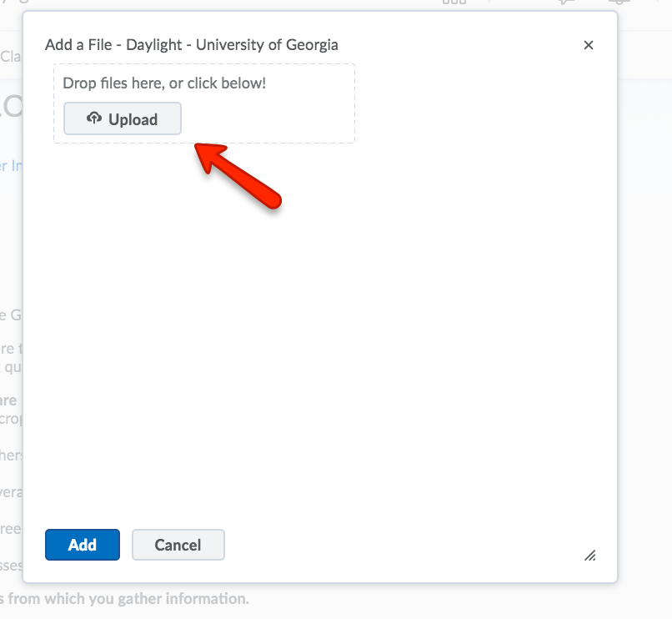672x619 pixels.
Task: Click "University of Georgia" in the dialog header
Action: [267, 45]
